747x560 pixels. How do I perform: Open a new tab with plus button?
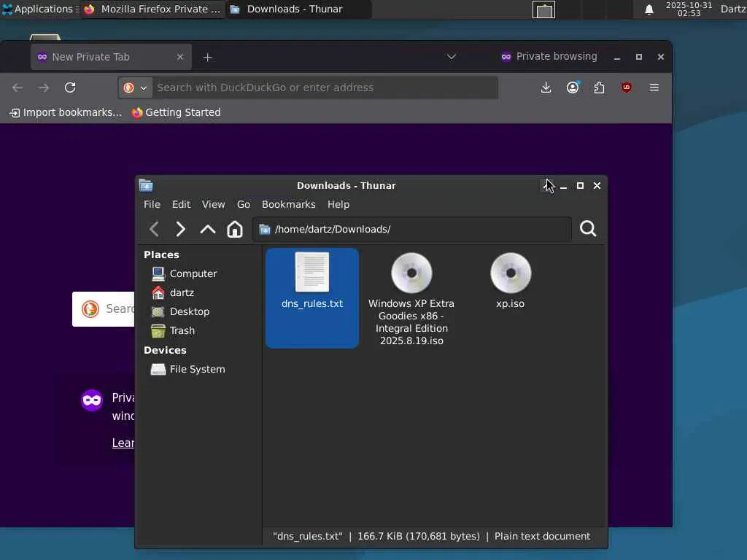point(207,57)
